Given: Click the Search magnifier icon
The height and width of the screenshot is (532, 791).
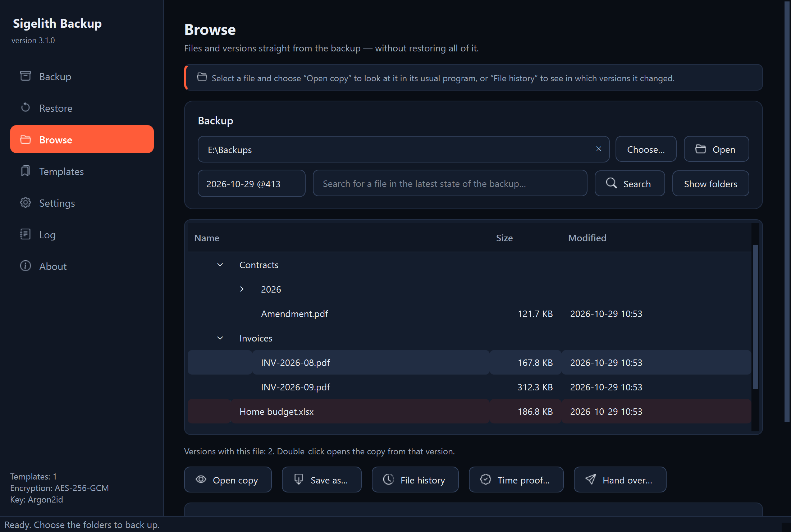Looking at the screenshot, I should [x=611, y=183].
